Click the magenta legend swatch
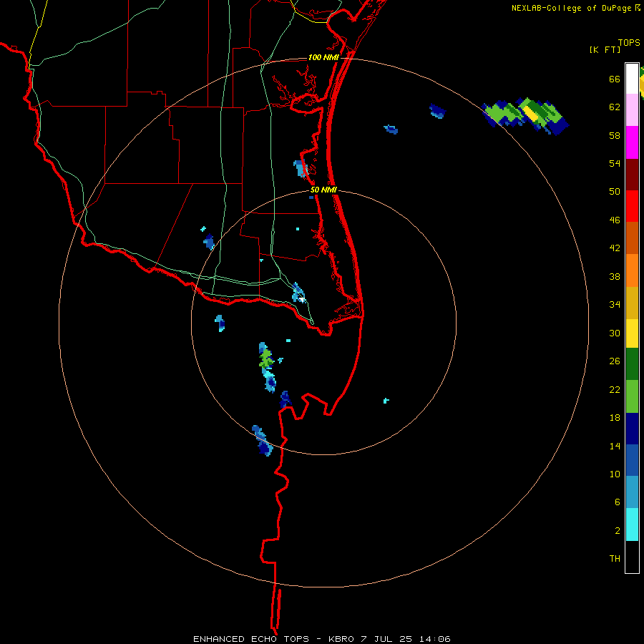Screen dimensions: 644x644 pos(632,142)
